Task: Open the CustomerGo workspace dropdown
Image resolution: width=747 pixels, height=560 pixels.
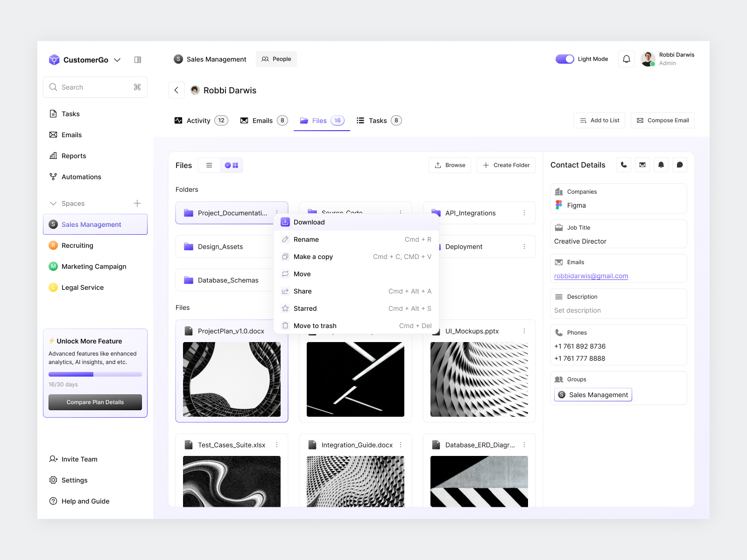Action: (117, 60)
